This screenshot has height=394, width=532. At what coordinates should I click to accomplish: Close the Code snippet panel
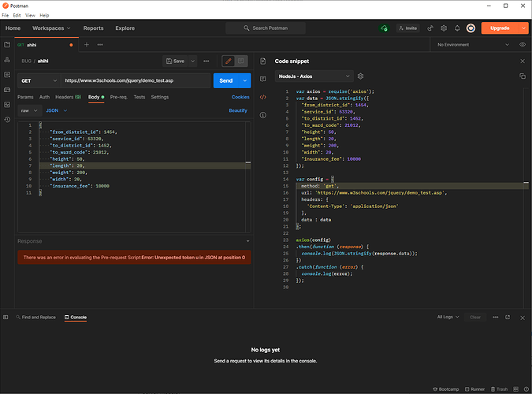(523, 61)
